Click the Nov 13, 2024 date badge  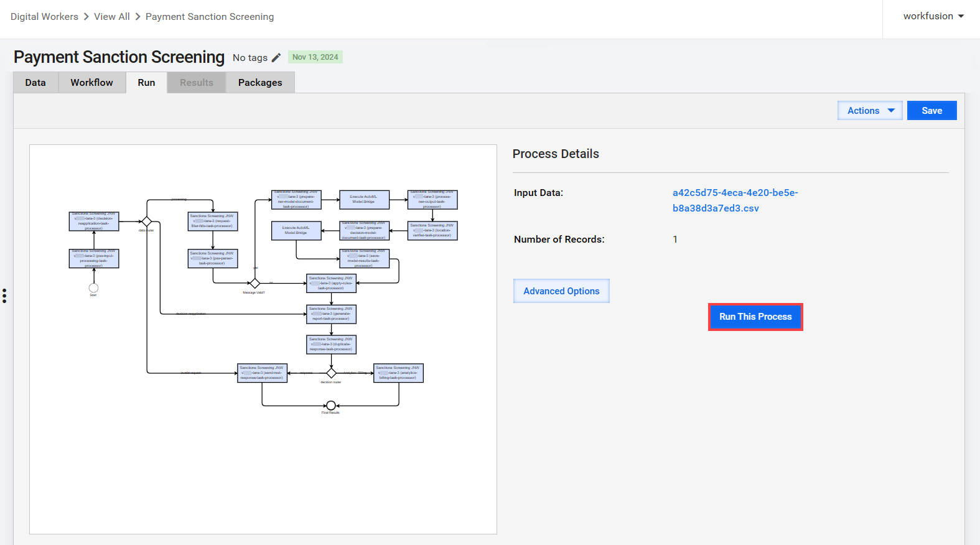(x=315, y=57)
